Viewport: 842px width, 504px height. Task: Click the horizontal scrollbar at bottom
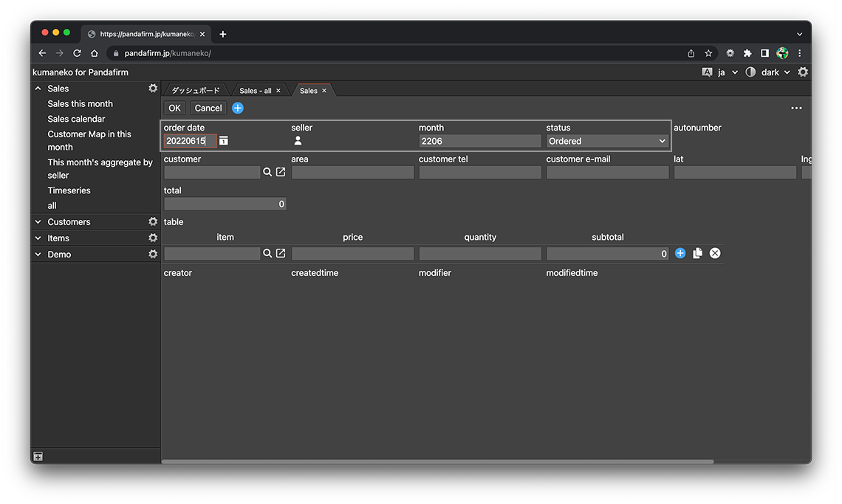[437, 462]
